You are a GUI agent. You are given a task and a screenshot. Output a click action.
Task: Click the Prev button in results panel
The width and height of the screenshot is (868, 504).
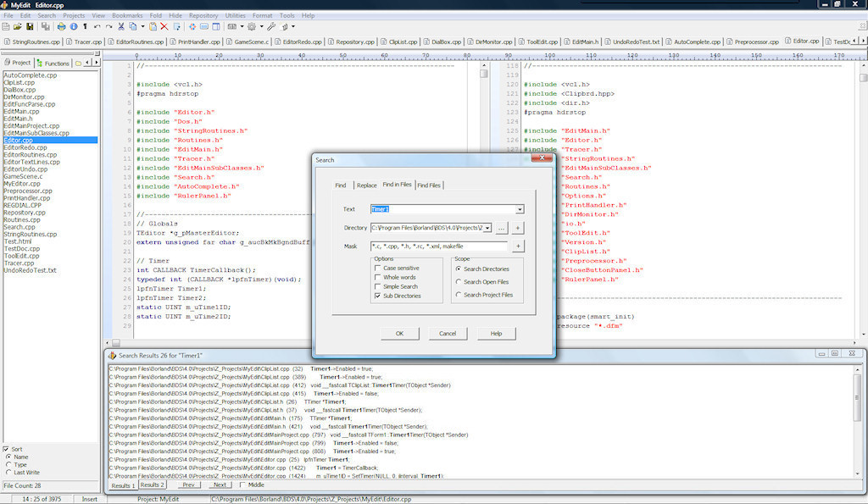tap(189, 485)
